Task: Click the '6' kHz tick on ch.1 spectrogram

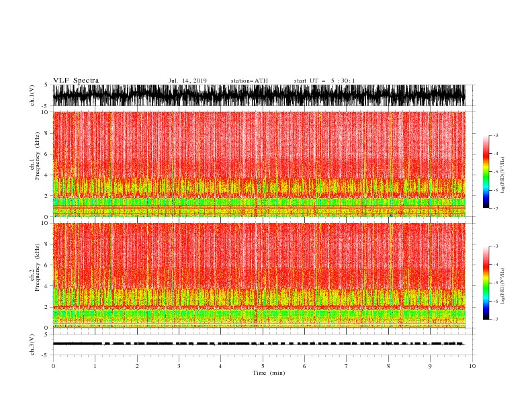Action: (46, 154)
